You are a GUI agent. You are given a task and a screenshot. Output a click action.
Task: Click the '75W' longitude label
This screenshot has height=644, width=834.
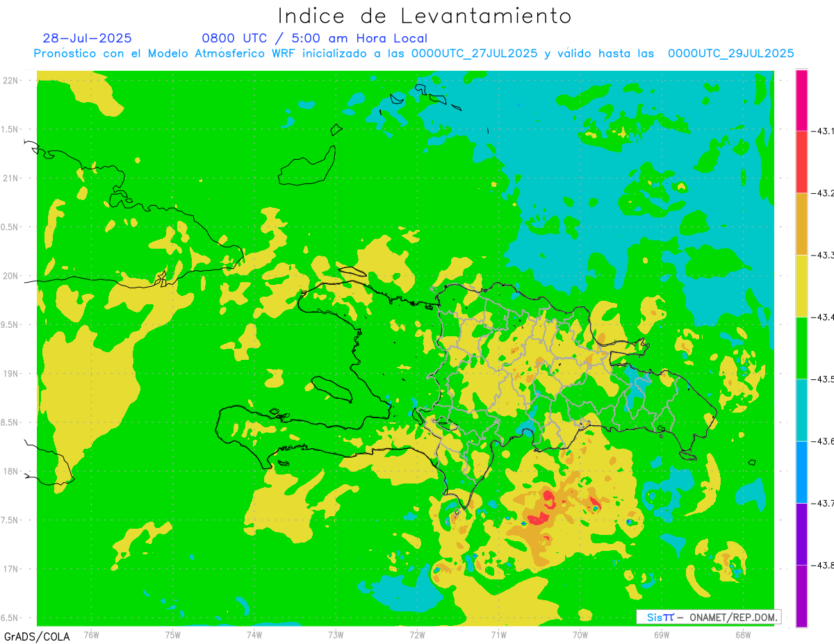173,634
